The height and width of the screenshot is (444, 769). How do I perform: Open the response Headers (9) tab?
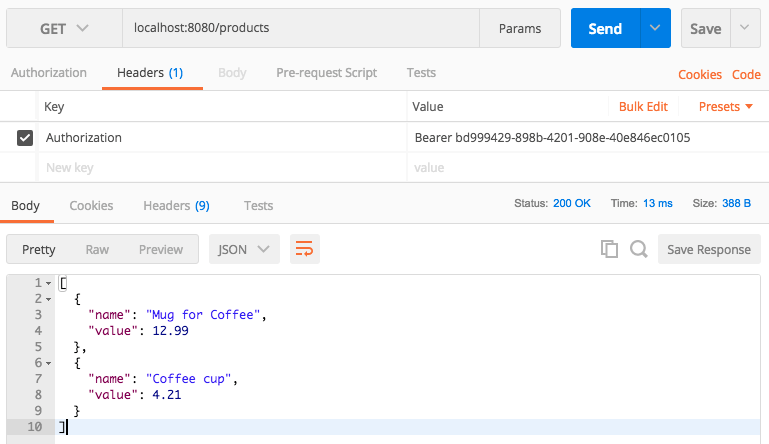click(x=176, y=206)
